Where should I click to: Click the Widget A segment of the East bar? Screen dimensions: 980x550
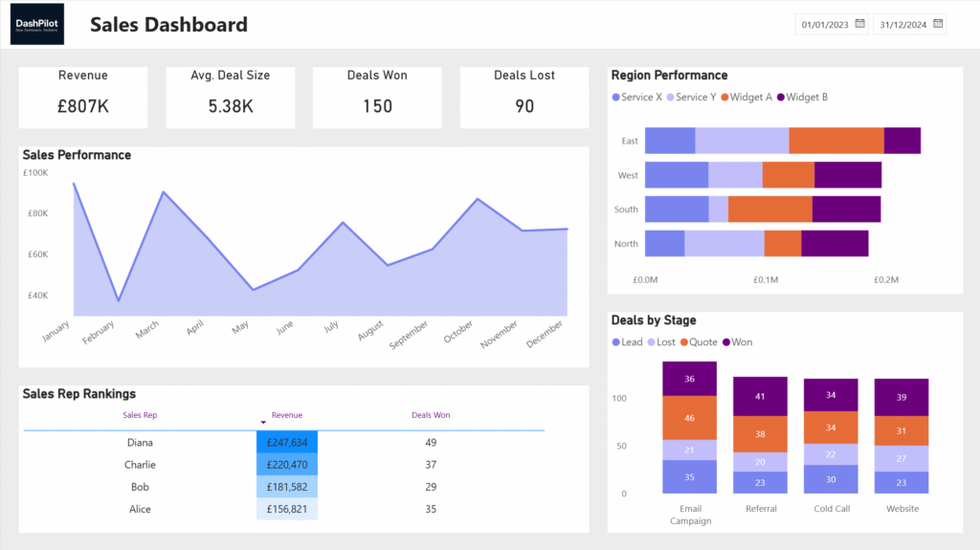pyautogui.click(x=835, y=141)
